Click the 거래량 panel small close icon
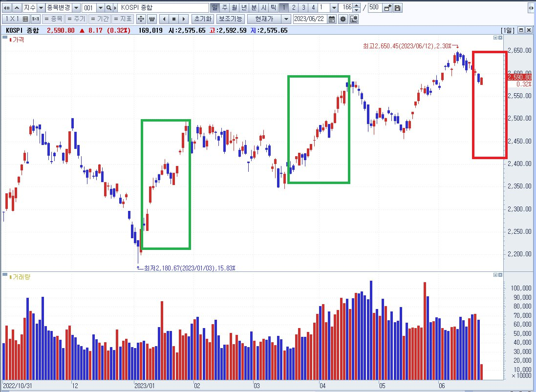Screen dimensions: 536x392 500,275
